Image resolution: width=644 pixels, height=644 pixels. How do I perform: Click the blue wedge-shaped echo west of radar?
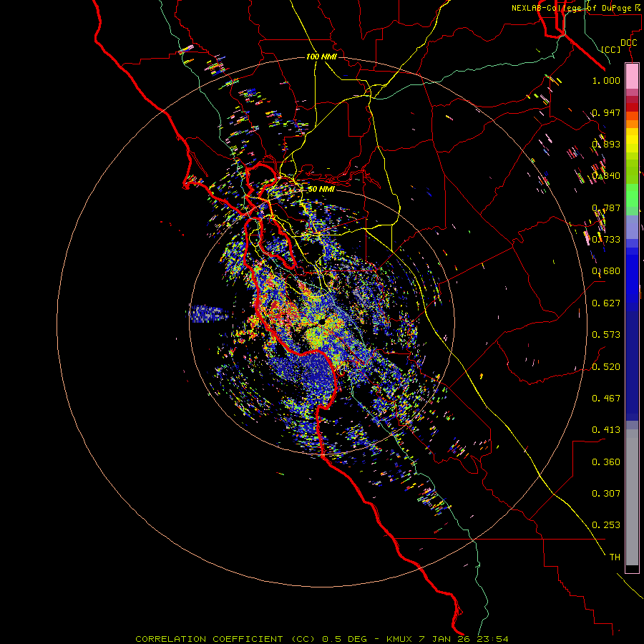[x=209, y=314]
